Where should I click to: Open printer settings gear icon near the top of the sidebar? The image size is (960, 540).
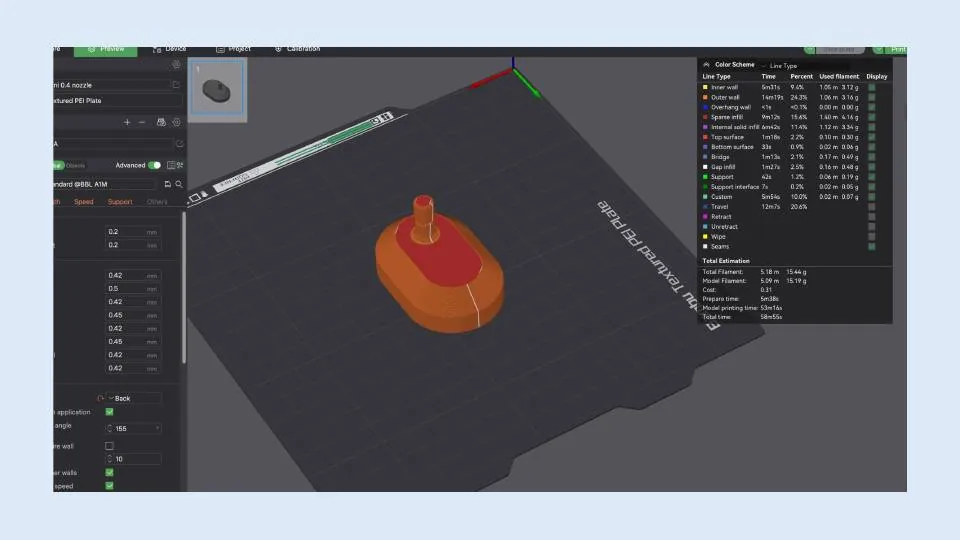coord(176,64)
